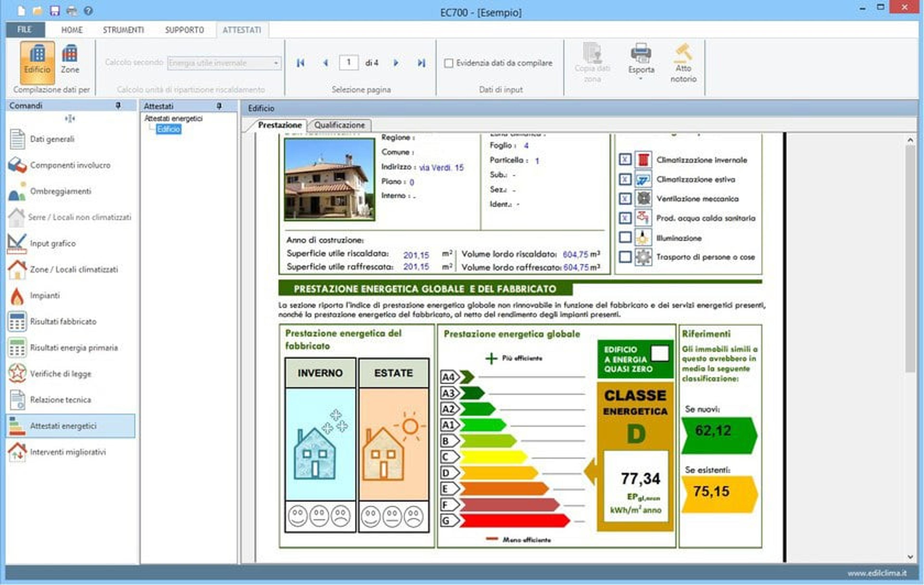Save project with floppy disk icon
924x585 pixels.
55,11
